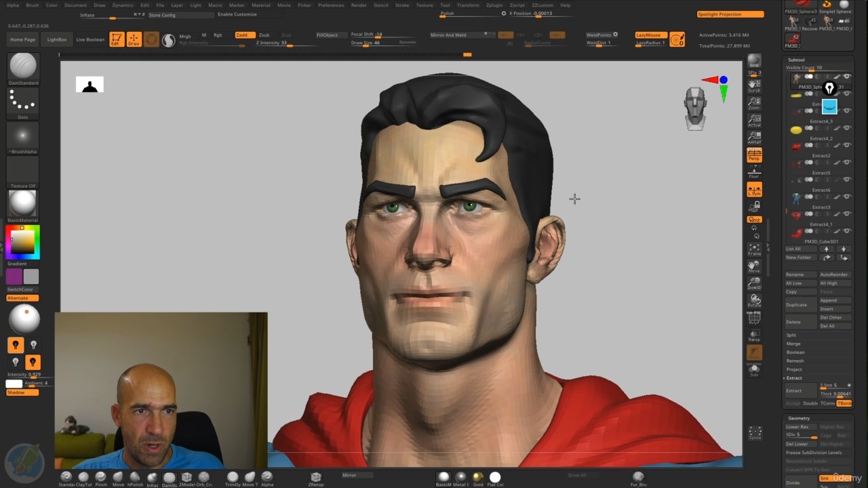The height and width of the screenshot is (488, 868).
Task: Open LightBox browser
Action: pos(57,39)
